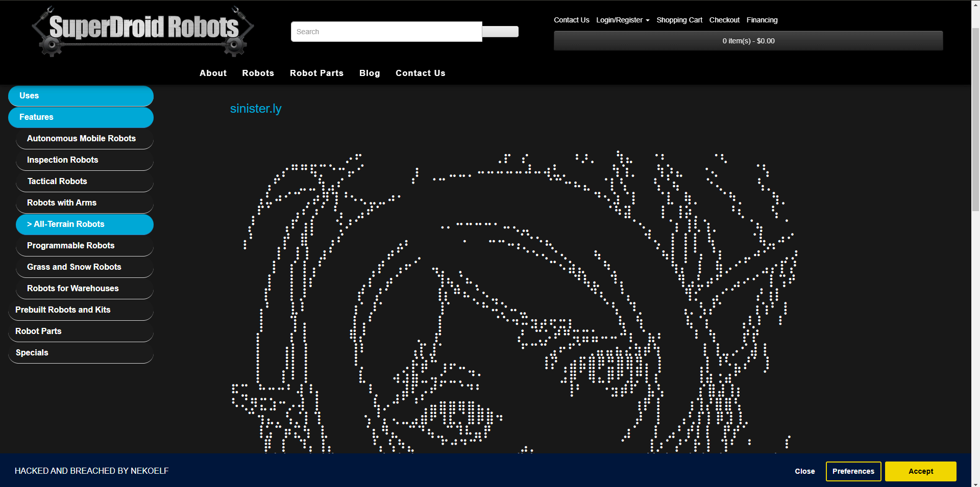980x487 pixels.
Task: Follow the sinister.ly link
Action: click(256, 109)
